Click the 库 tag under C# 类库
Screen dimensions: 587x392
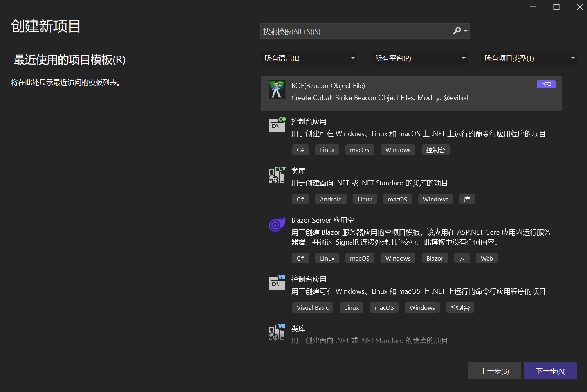467,199
